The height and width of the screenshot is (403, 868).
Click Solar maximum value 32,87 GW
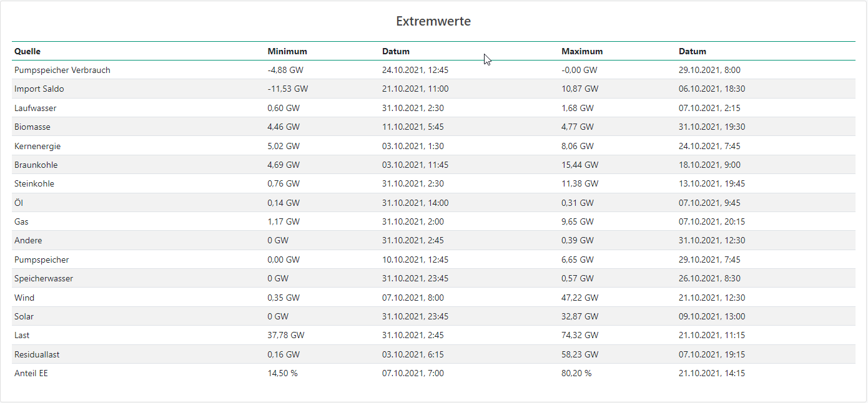tap(580, 316)
